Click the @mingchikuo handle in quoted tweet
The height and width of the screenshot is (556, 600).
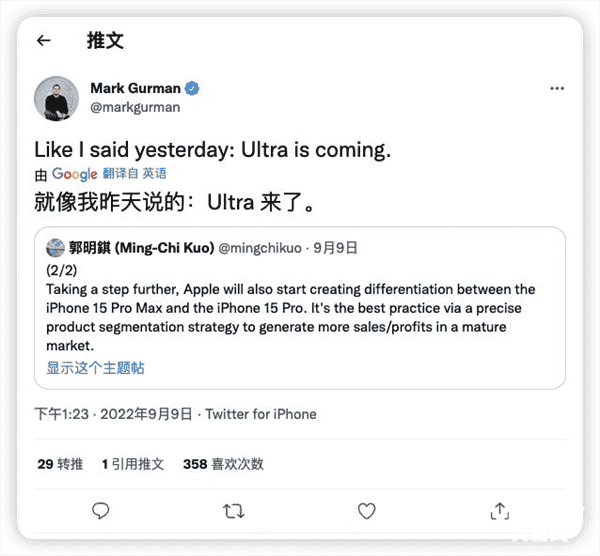(254, 247)
